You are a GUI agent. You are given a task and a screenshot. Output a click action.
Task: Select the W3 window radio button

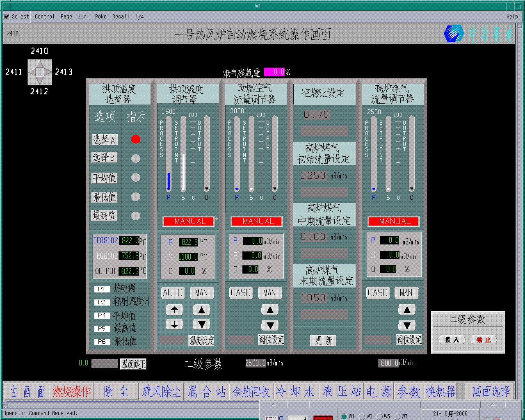tap(362, 416)
